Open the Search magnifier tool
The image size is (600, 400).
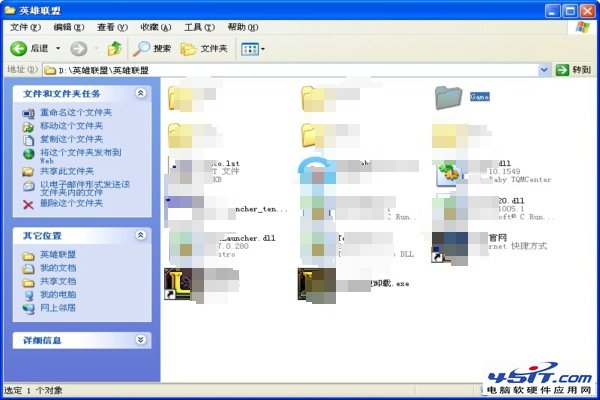(x=152, y=49)
